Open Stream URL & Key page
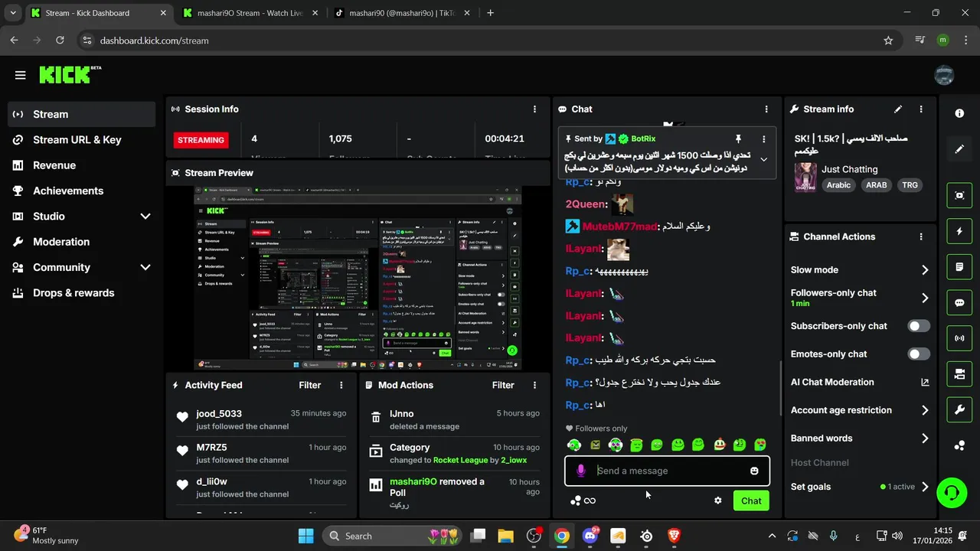Image resolution: width=980 pixels, height=551 pixels. point(82,140)
